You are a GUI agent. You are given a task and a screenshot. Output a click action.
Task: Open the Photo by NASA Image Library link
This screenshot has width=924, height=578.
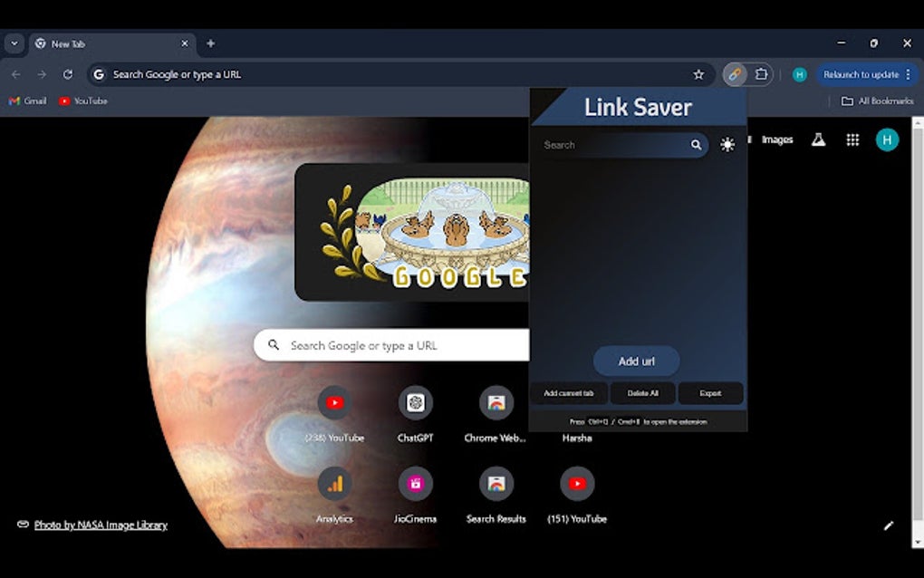click(x=100, y=525)
